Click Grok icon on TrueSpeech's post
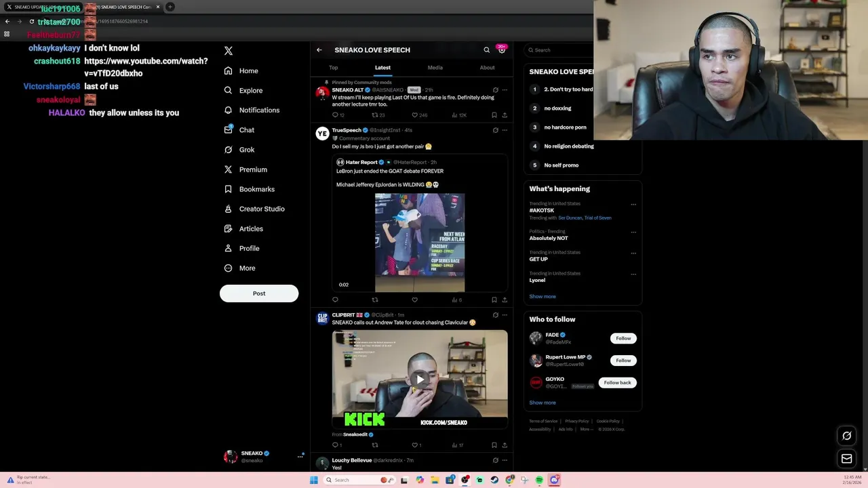The image size is (868, 488). (x=495, y=130)
